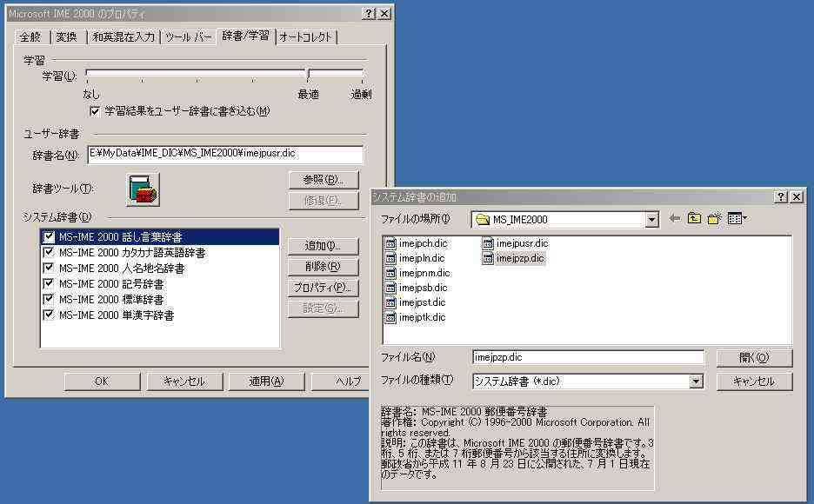Select MS-IME 2000 記号辞書 row text
This screenshot has height=504, width=814.
coord(111,284)
